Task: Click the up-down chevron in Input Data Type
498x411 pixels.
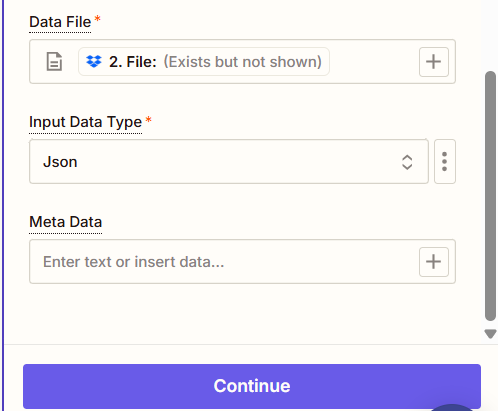Action: tap(407, 162)
